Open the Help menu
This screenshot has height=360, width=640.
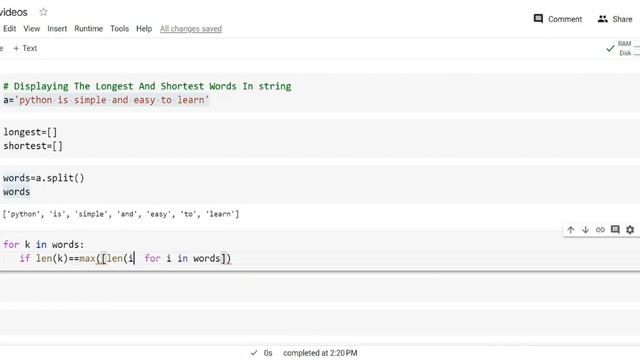[x=144, y=29]
